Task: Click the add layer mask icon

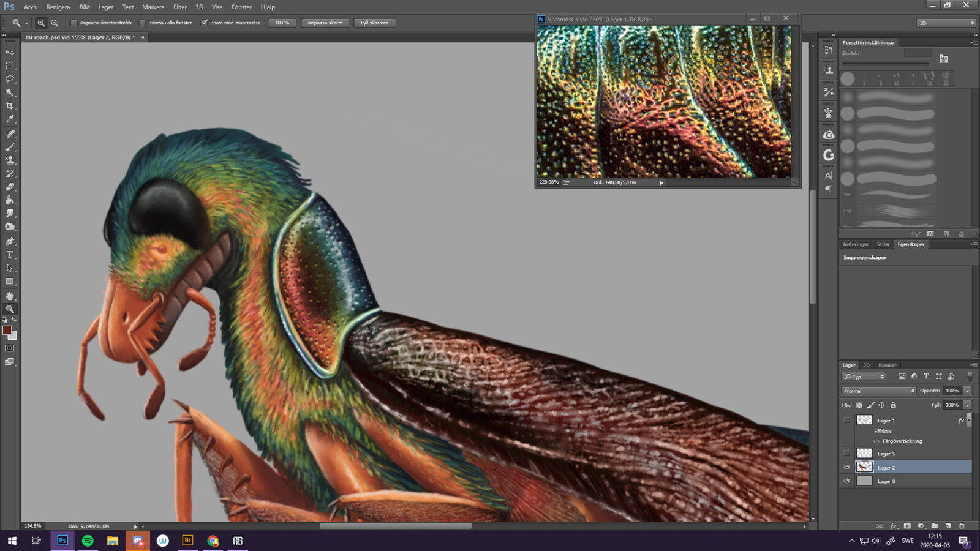Action: tap(907, 526)
